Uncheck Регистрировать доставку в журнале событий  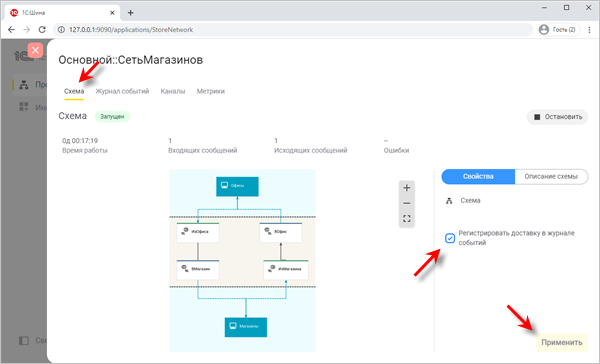(x=450, y=238)
